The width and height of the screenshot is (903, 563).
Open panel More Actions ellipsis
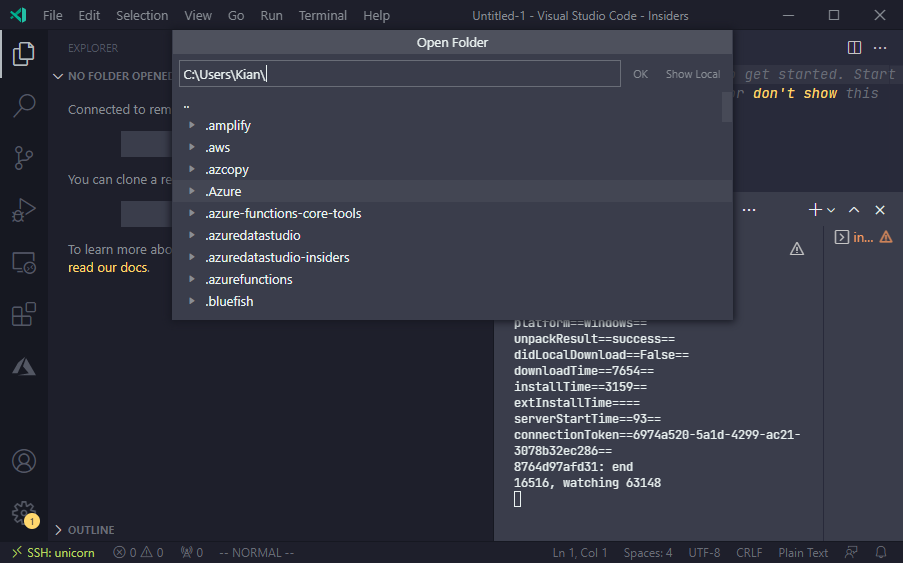749,210
